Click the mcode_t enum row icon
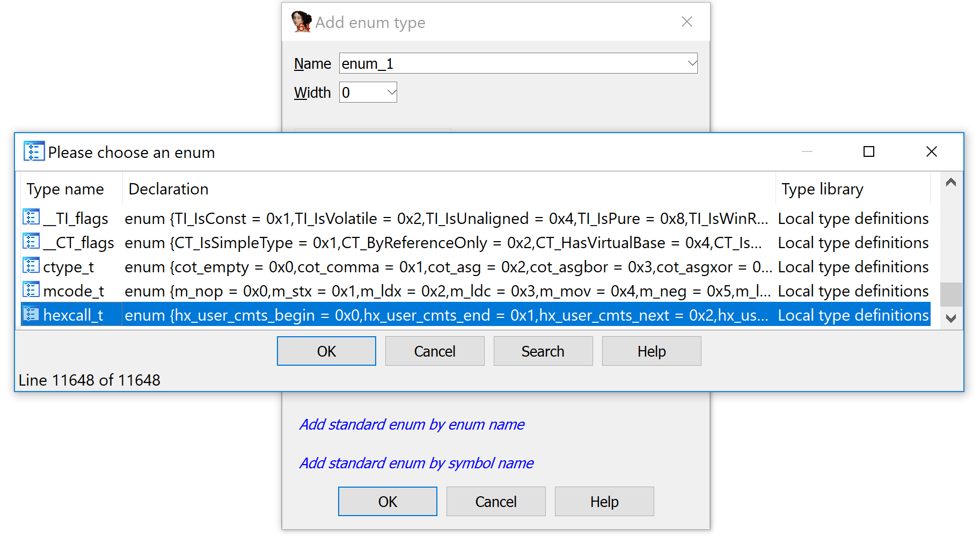 point(31,290)
